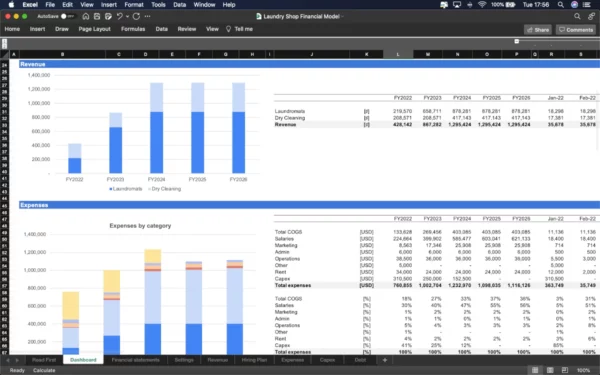Open Spotlight search in menu bar
The image size is (600, 375).
click(561, 5)
